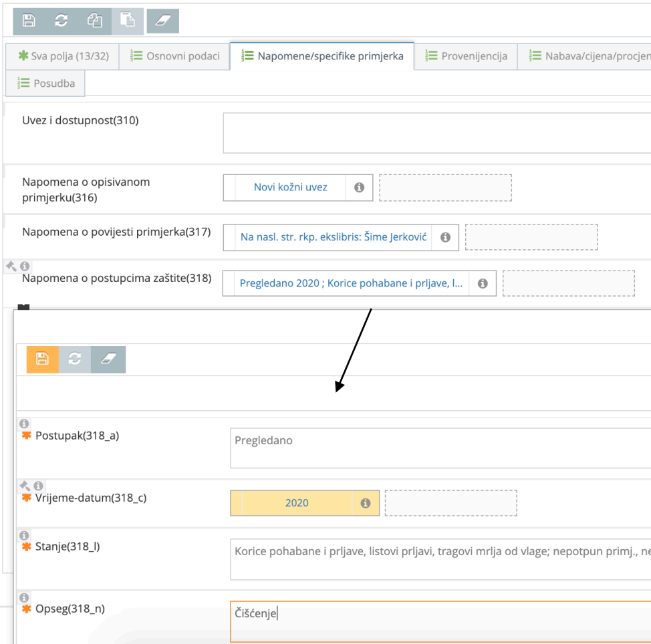The height and width of the screenshot is (644, 651).
Task: Click the eraser icon in the top toolbar
Action: click(x=162, y=21)
